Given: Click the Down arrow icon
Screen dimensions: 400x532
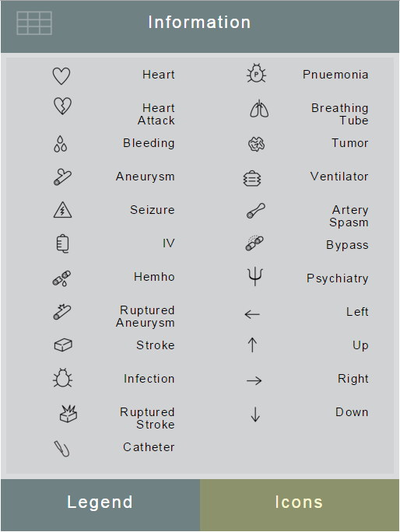Looking at the screenshot, I should coord(255,415).
